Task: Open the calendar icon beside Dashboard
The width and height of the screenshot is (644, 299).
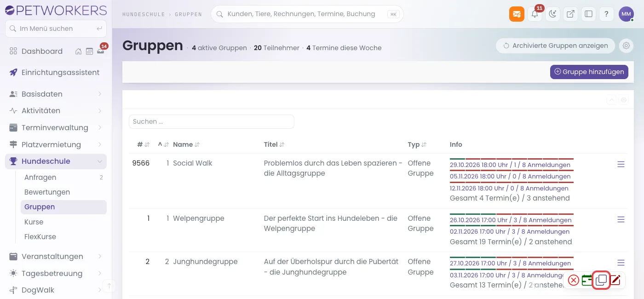Action: pos(89,52)
